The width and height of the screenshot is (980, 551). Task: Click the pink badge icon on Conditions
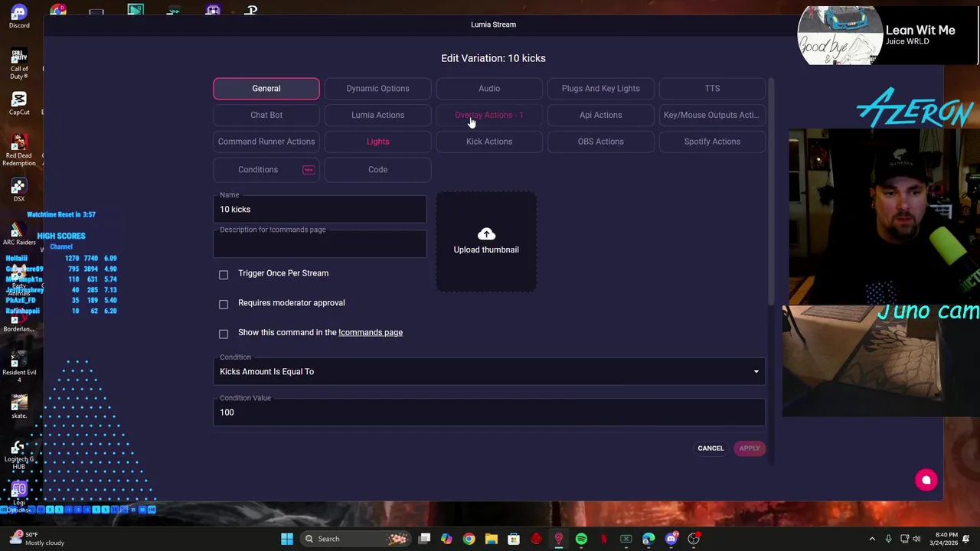tap(309, 170)
